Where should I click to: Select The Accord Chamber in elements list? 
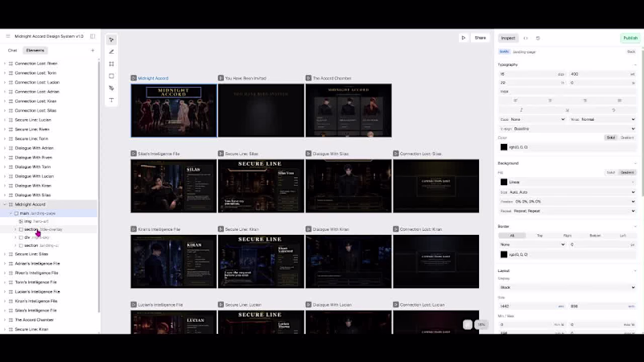[x=34, y=319]
